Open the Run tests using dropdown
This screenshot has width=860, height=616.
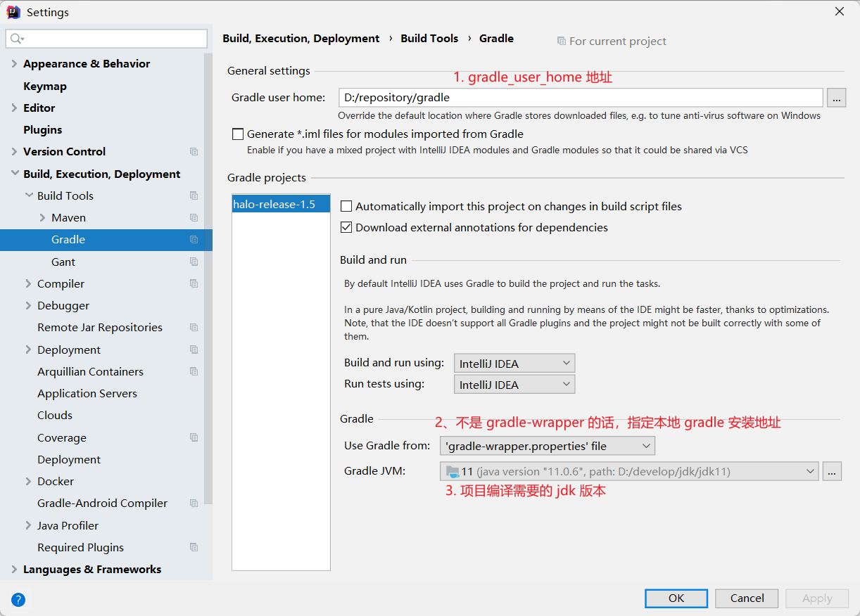pyautogui.click(x=514, y=385)
